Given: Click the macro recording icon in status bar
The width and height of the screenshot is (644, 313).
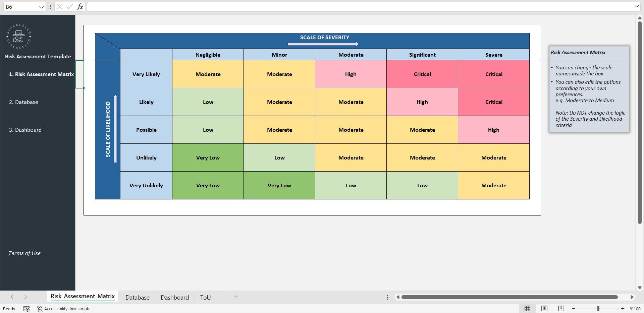Looking at the screenshot, I should (x=26, y=309).
